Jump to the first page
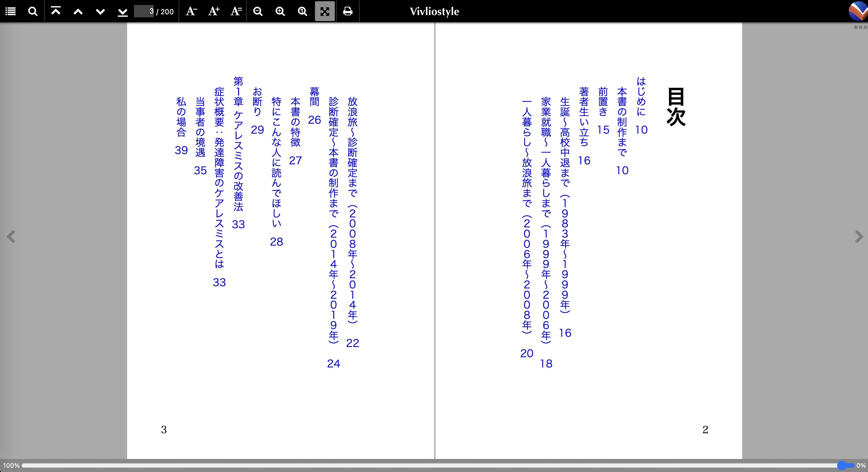The image size is (868, 472). pos(55,11)
